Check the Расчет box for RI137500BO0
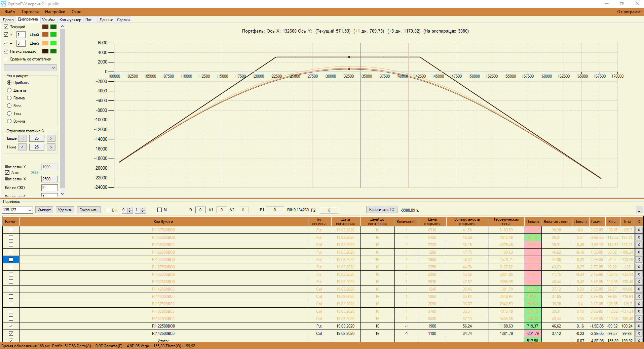644x349 pixels. 11,230
